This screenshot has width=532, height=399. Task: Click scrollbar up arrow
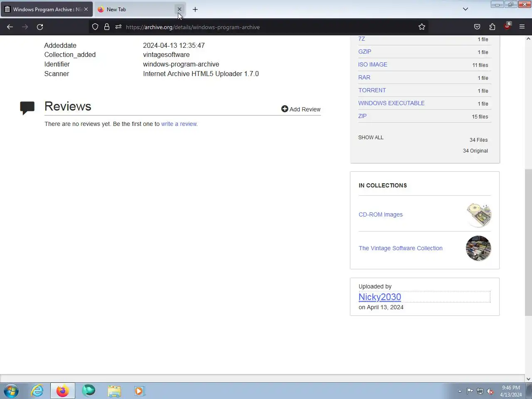pos(528,39)
